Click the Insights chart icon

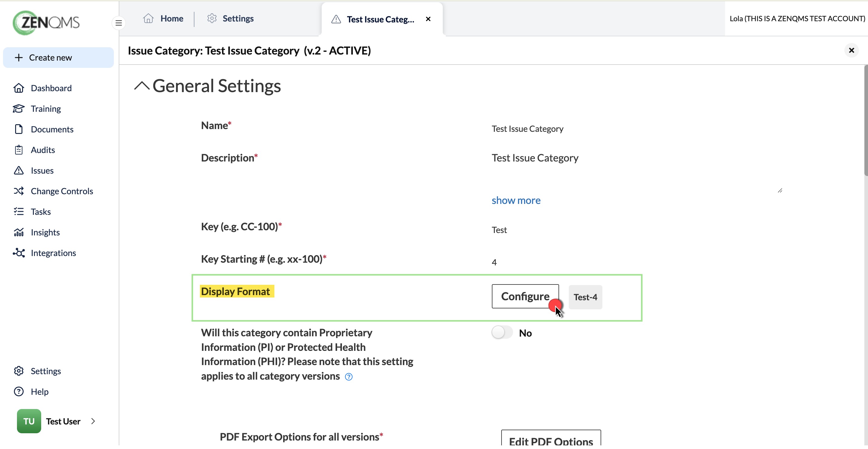[x=19, y=232]
